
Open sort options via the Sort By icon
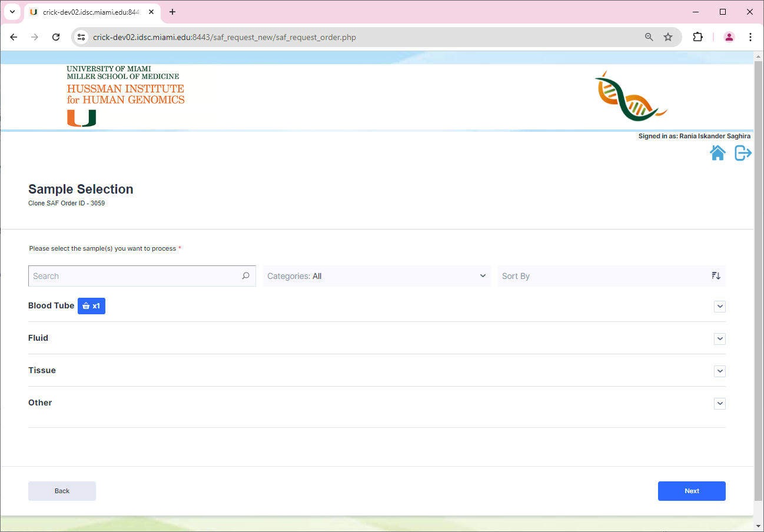pos(716,275)
